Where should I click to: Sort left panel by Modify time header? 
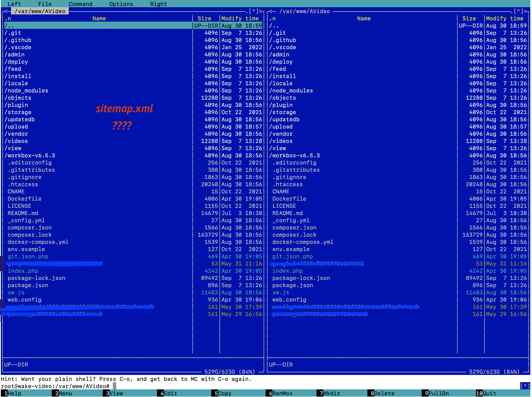[x=240, y=18]
